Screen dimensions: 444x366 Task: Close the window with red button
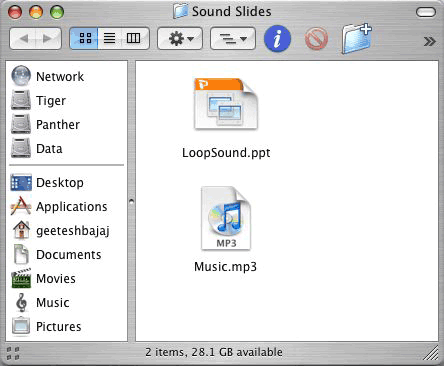click(x=15, y=12)
